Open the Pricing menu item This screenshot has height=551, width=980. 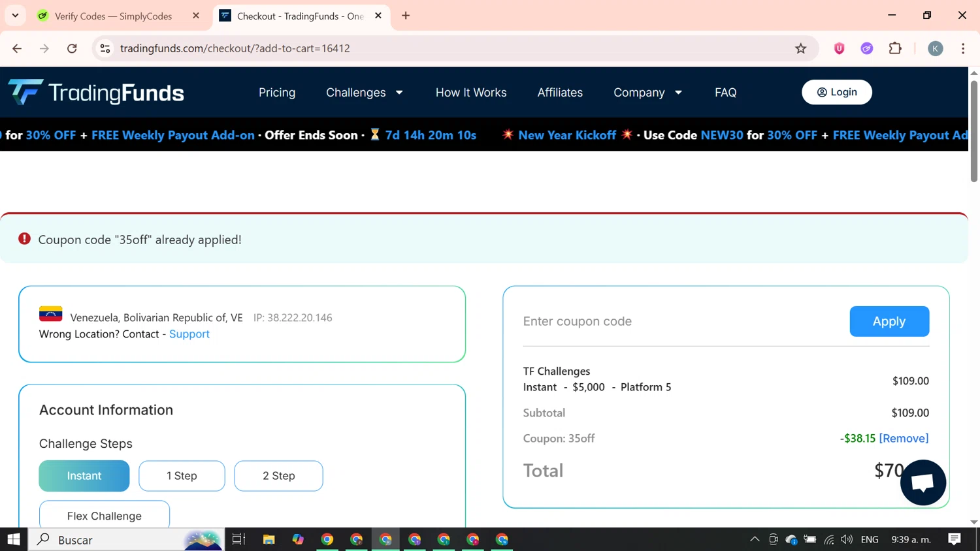pyautogui.click(x=277, y=93)
